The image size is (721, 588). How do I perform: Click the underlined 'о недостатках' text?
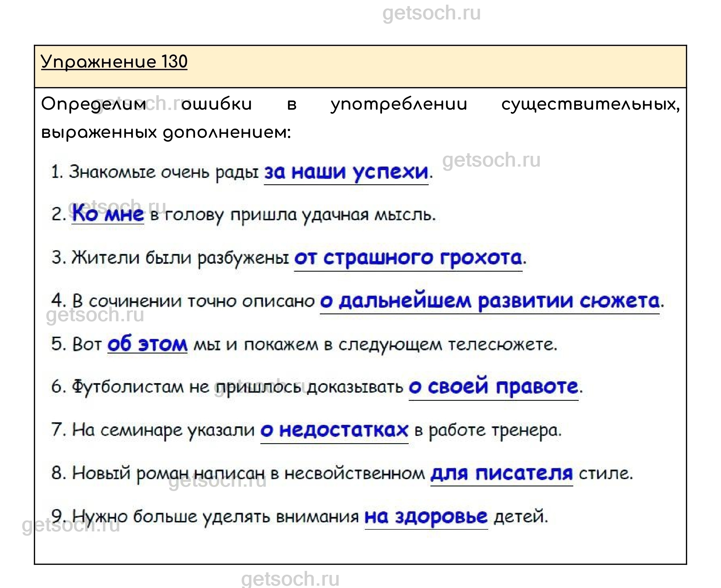[x=334, y=430]
